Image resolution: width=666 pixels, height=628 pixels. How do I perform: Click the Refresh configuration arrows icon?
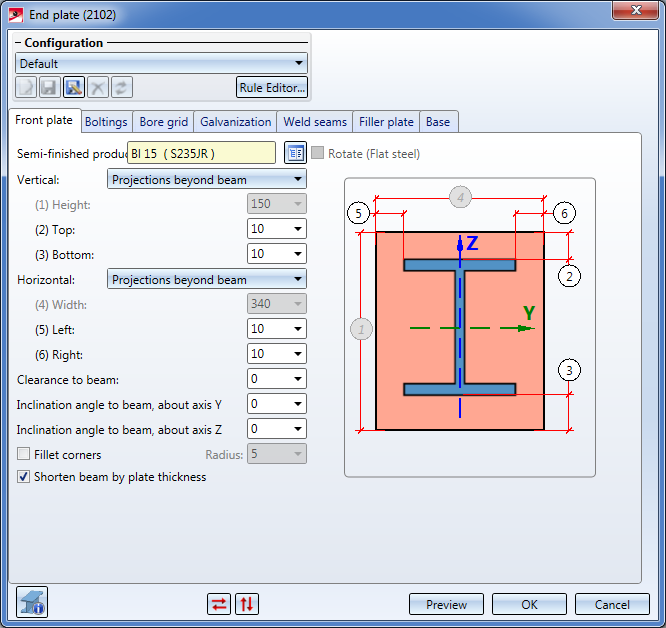[122, 87]
